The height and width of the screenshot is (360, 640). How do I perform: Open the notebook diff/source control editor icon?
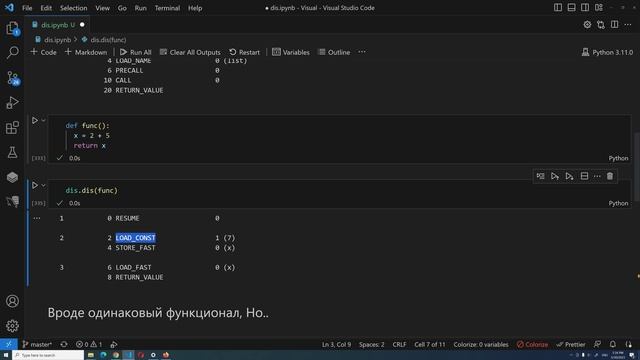601,25
